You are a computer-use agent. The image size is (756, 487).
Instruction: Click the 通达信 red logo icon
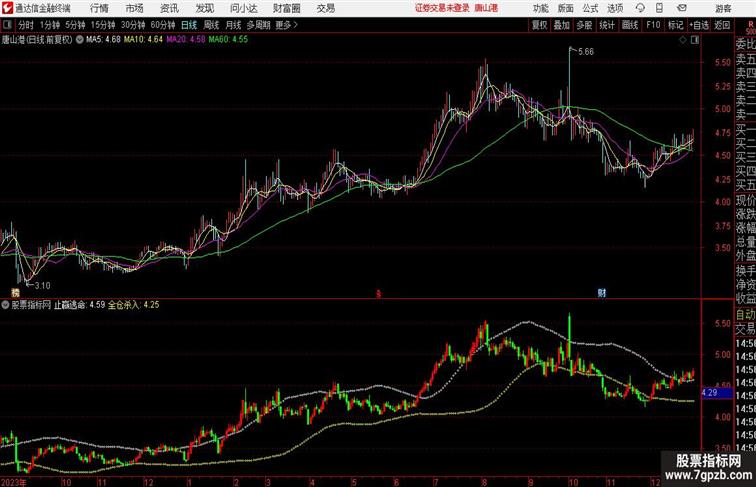point(7,8)
